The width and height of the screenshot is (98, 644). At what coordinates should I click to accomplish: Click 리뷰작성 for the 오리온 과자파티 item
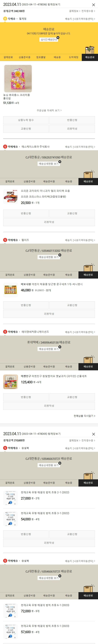49,222
